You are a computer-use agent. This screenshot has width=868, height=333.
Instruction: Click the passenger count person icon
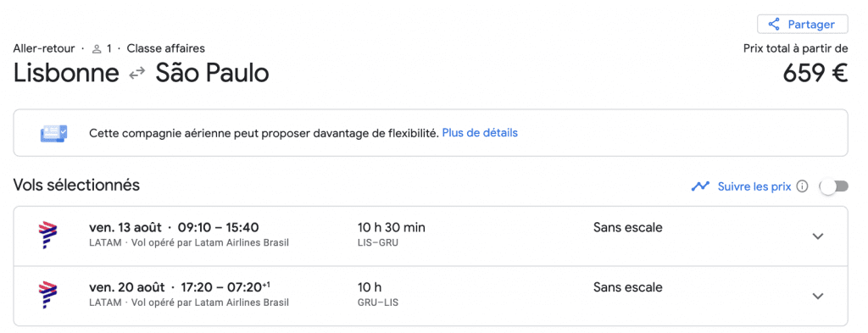pos(97,48)
